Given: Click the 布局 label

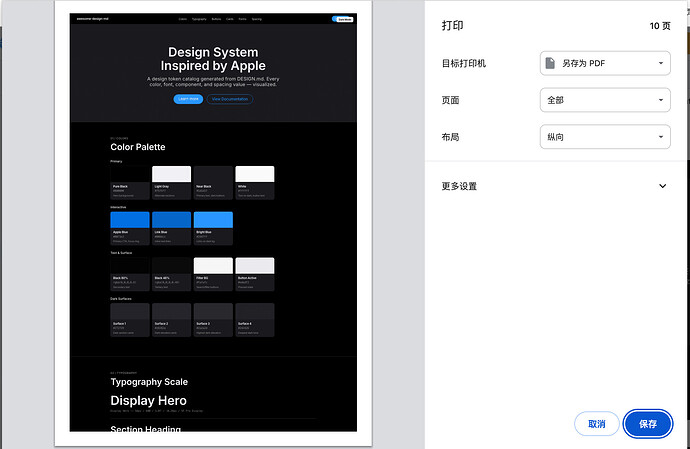Looking at the screenshot, I should tap(451, 137).
